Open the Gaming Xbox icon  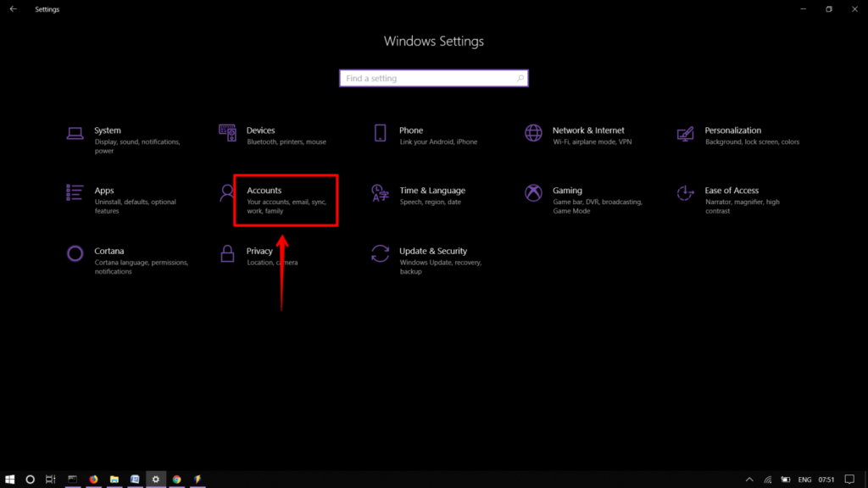(533, 192)
